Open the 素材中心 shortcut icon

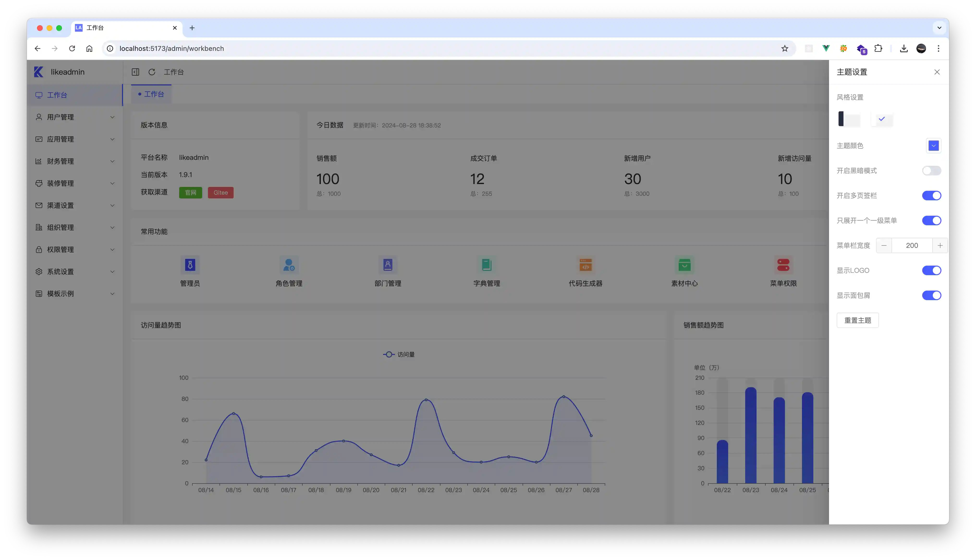(x=684, y=265)
